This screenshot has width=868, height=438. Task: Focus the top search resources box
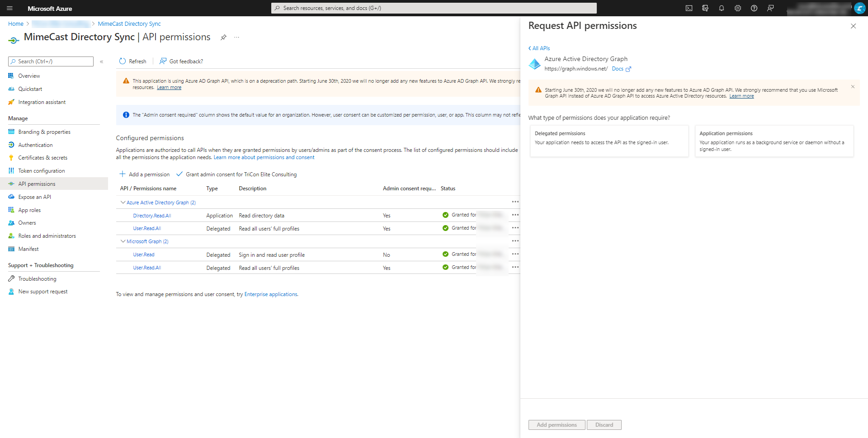[x=434, y=8]
